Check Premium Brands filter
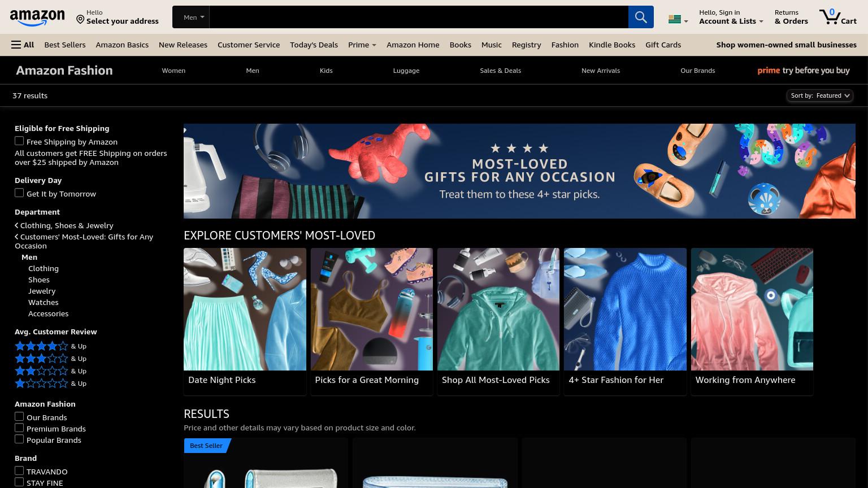Screen dimensions: 868x488 pos(19,428)
